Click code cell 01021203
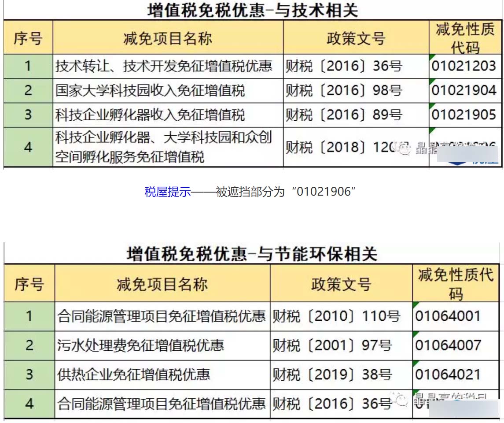Image resolution: width=504 pixels, height=423 pixels. click(464, 67)
